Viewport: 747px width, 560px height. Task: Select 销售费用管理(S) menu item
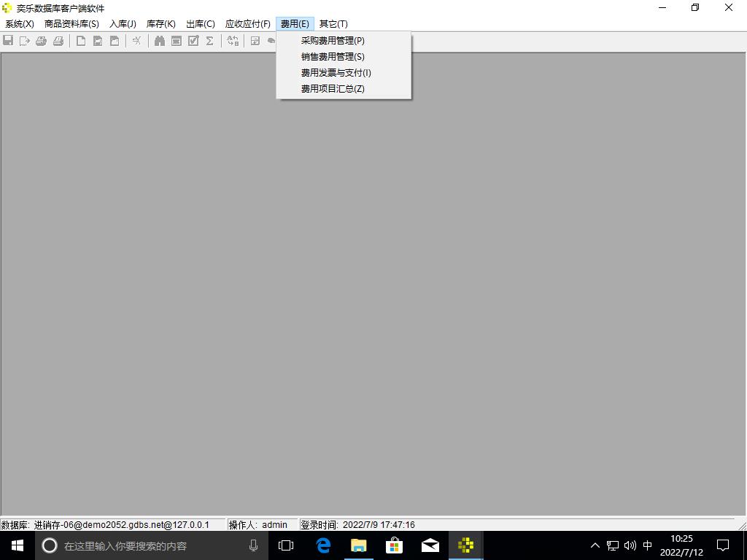tap(333, 57)
